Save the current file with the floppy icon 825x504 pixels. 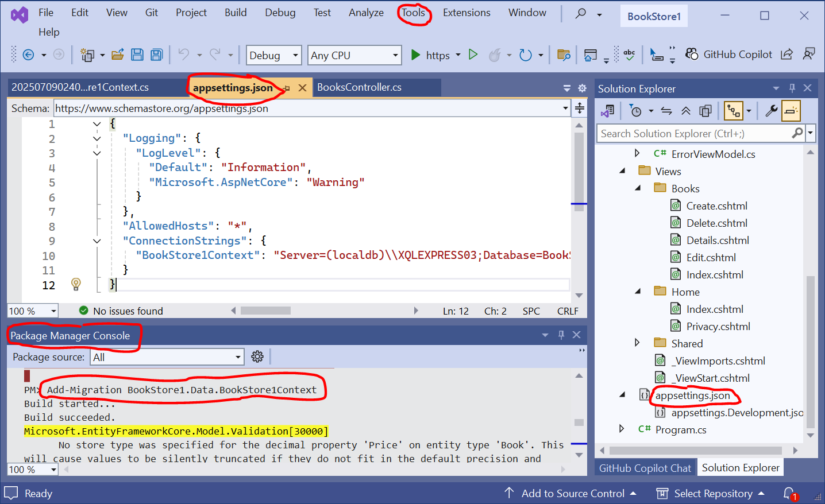point(137,55)
